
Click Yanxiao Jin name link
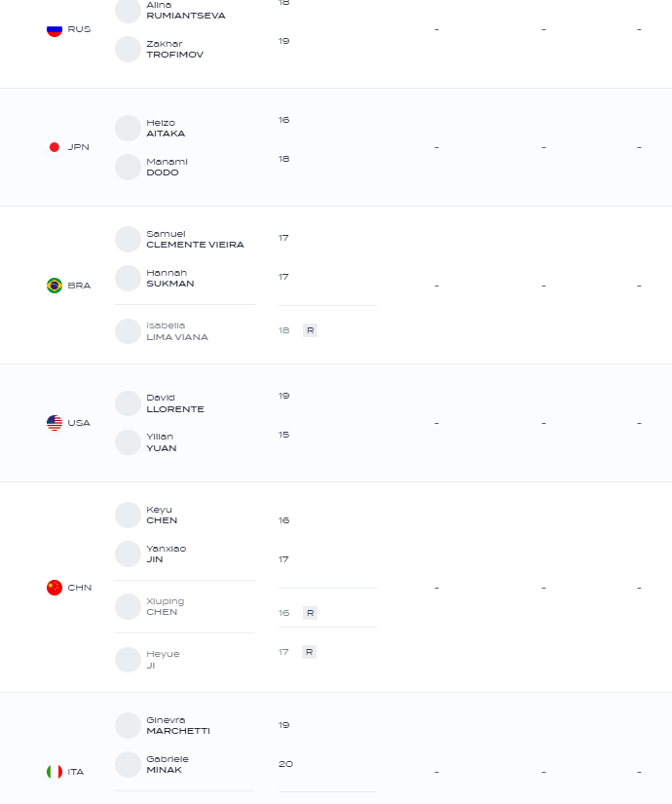[x=167, y=554]
